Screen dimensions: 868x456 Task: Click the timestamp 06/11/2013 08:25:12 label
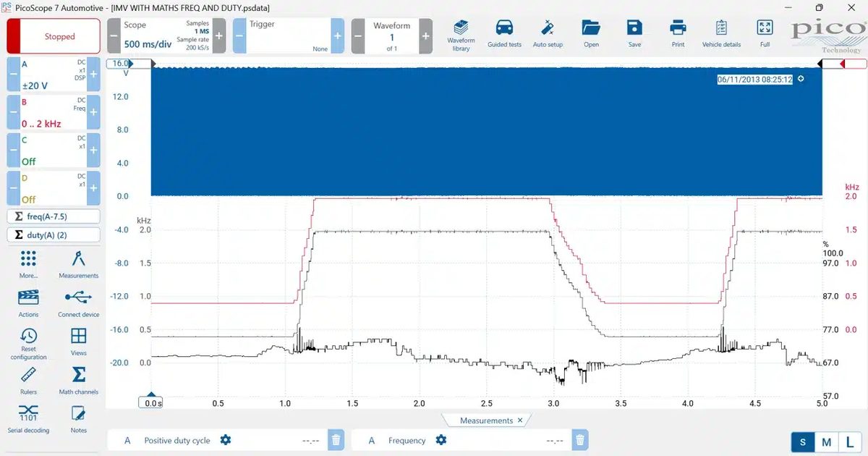pyautogui.click(x=754, y=80)
